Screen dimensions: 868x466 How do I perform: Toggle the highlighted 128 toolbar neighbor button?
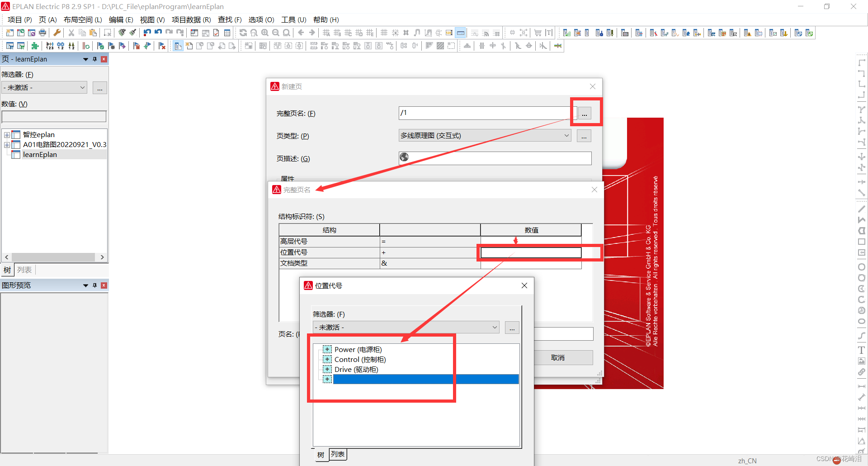click(x=461, y=33)
